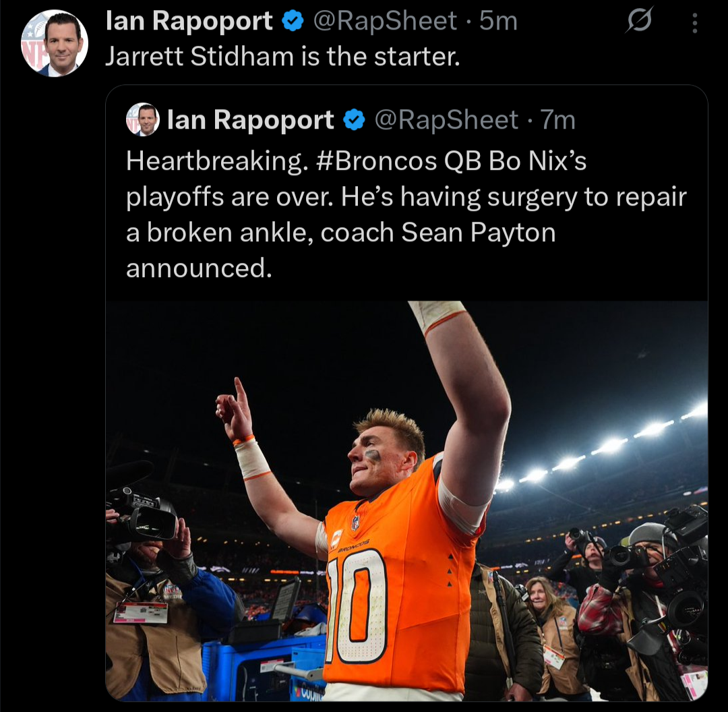This screenshot has width=728, height=712.
Task: Click the small avatar in the quoted tweet
Action: click(x=142, y=120)
